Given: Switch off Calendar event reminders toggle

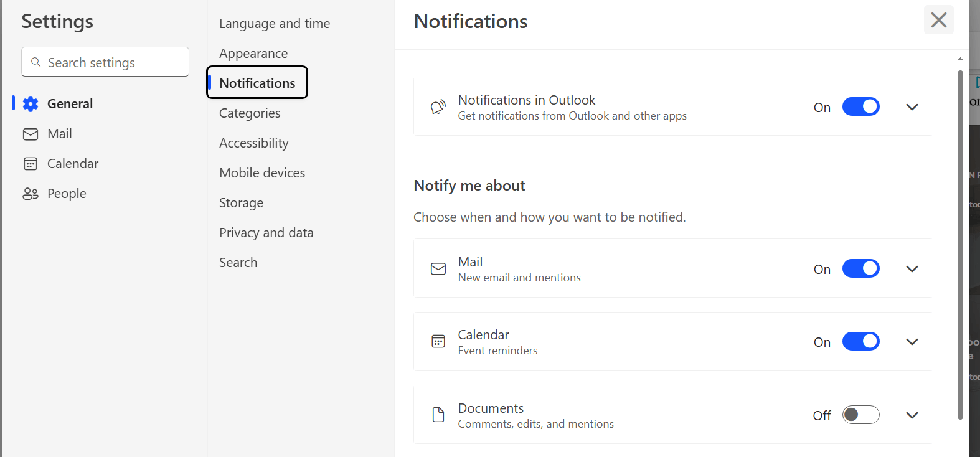Looking at the screenshot, I should (x=861, y=341).
